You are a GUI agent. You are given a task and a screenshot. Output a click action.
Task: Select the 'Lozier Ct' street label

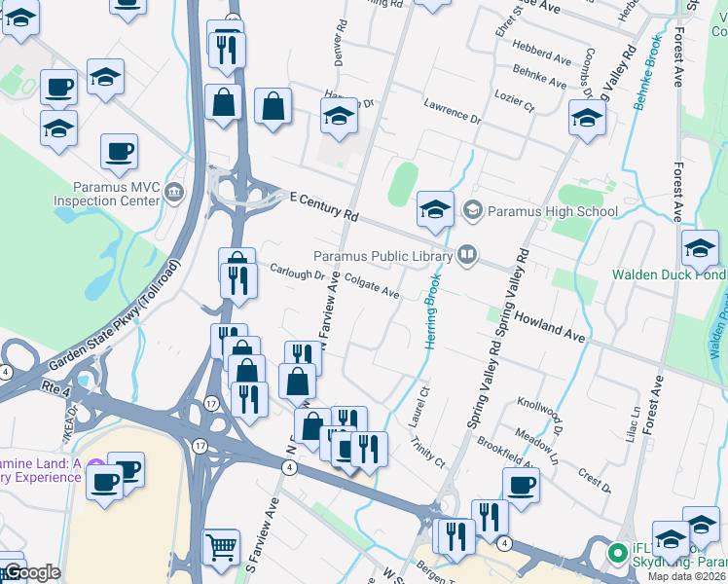point(515,100)
